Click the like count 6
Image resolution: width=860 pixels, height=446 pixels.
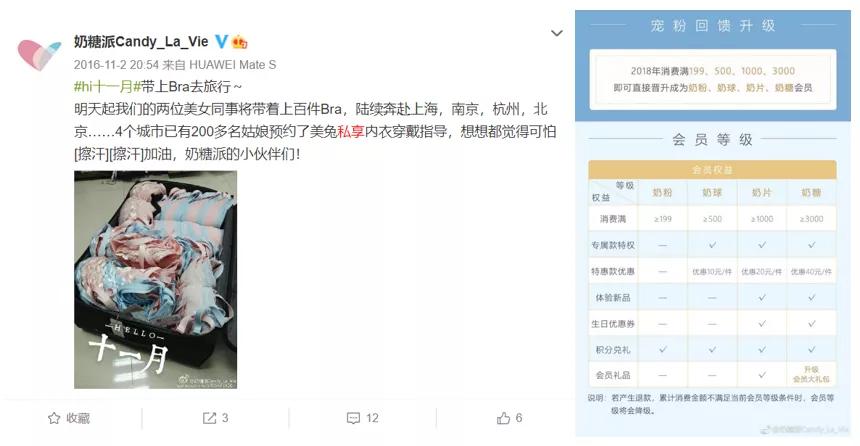(x=519, y=418)
